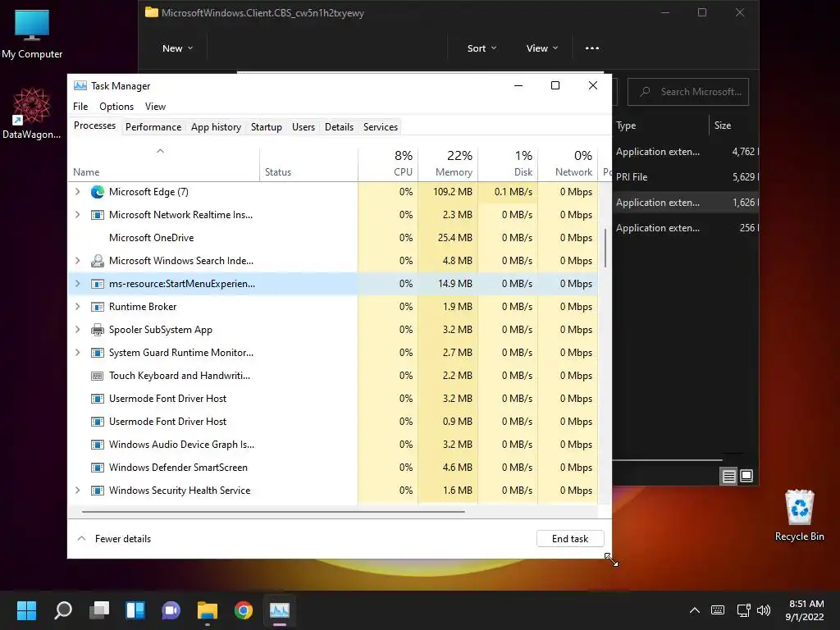Click the Touch Keyboard and Handwriting icon
The height and width of the screenshot is (630, 840).
pyautogui.click(x=97, y=376)
